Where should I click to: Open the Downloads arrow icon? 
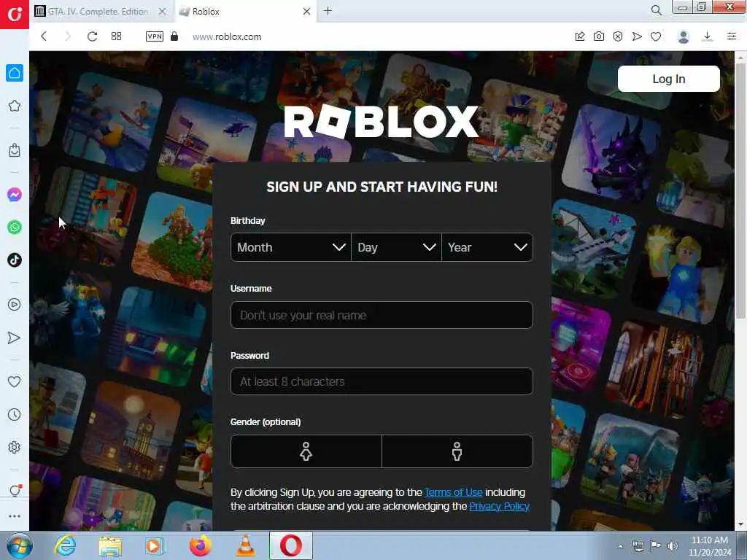(708, 36)
